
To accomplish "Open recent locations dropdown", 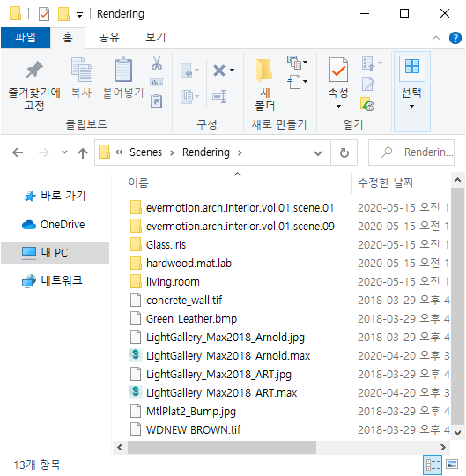I will click(64, 152).
